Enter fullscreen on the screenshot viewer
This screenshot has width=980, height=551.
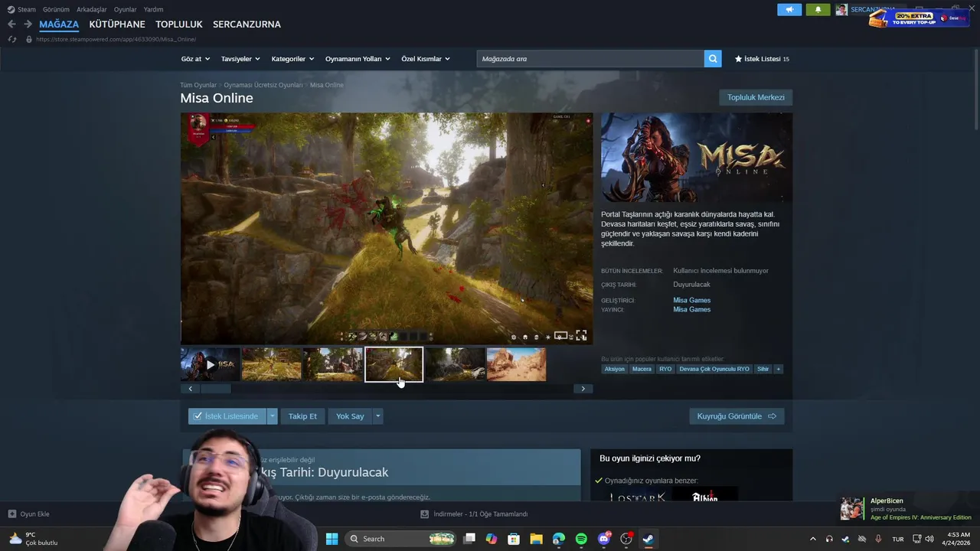[x=581, y=336]
